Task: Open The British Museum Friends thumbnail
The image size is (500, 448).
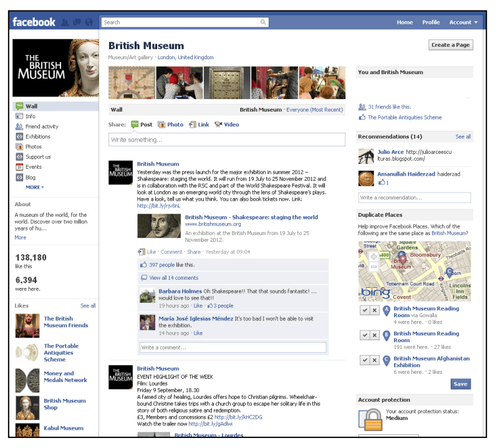Action: (27, 326)
